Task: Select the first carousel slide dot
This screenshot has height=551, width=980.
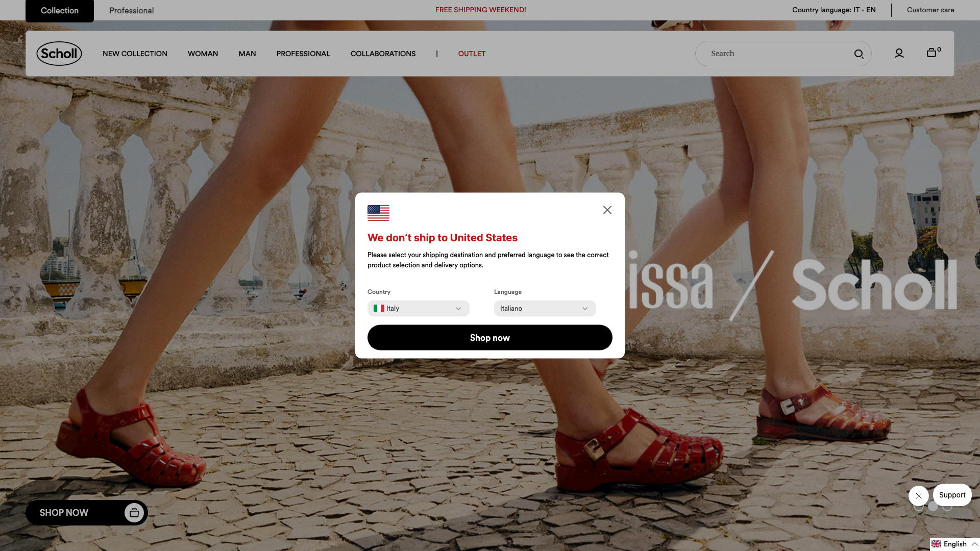Action: click(919, 507)
